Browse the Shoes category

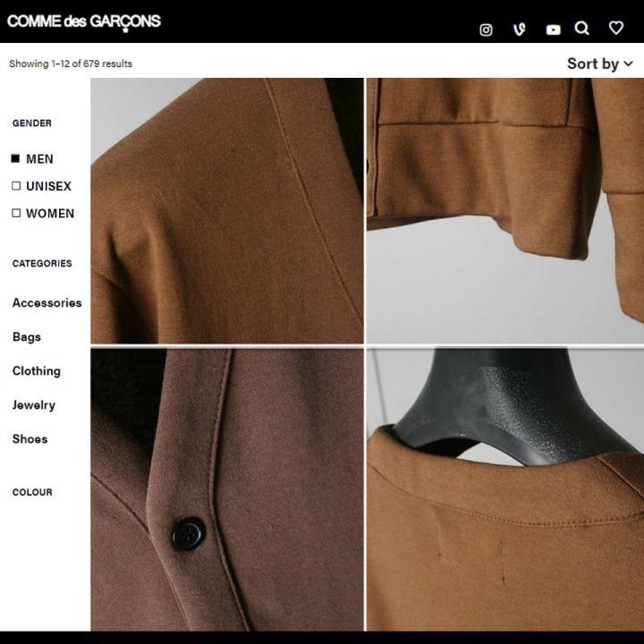(30, 439)
